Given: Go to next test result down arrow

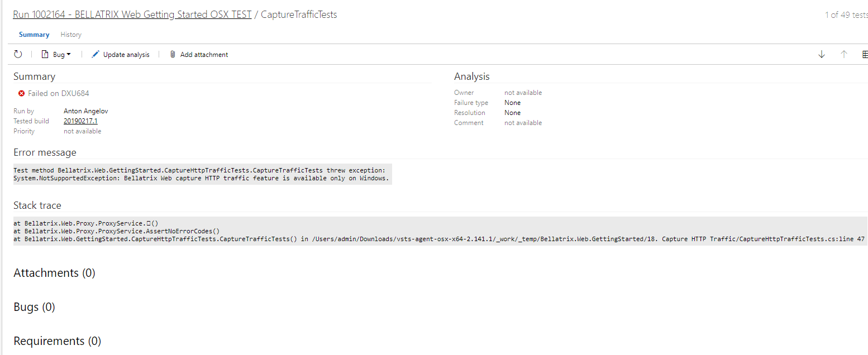Looking at the screenshot, I should click(822, 54).
